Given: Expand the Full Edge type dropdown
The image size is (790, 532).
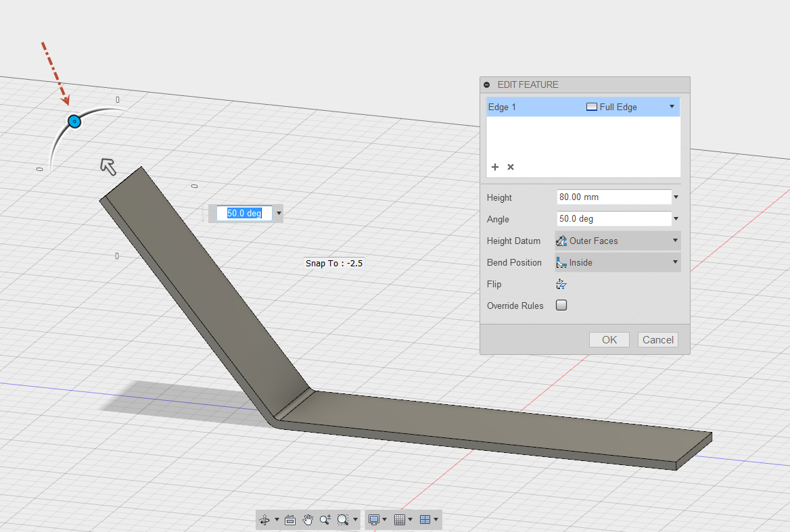Looking at the screenshot, I should point(672,107).
